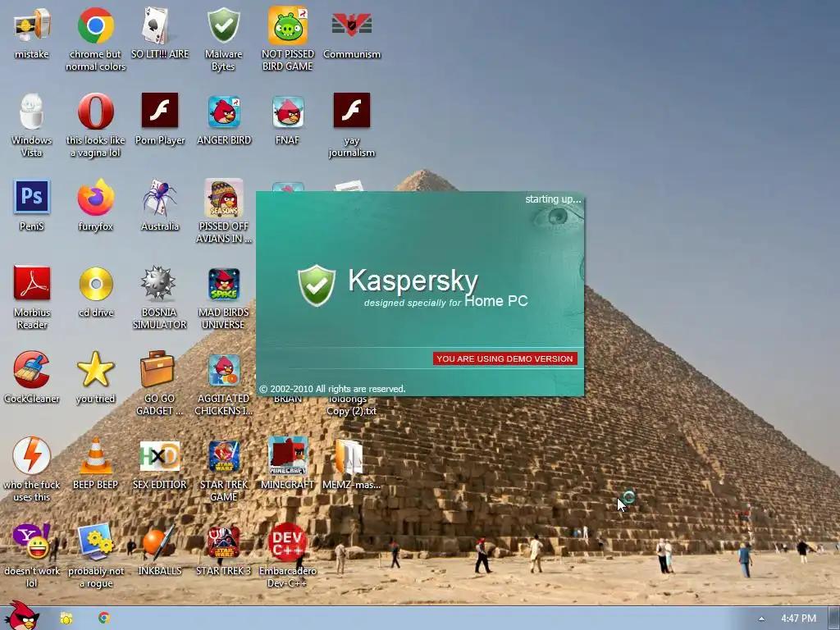Click the 'doesn't work lol' Yahoo icon
Image resolution: width=840 pixels, height=630 pixels.
pyautogui.click(x=32, y=541)
